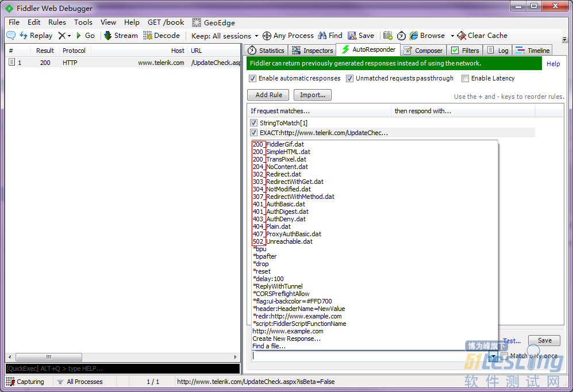Click the timer stopwatch icon
This screenshot has height=392, width=573.
(x=401, y=36)
